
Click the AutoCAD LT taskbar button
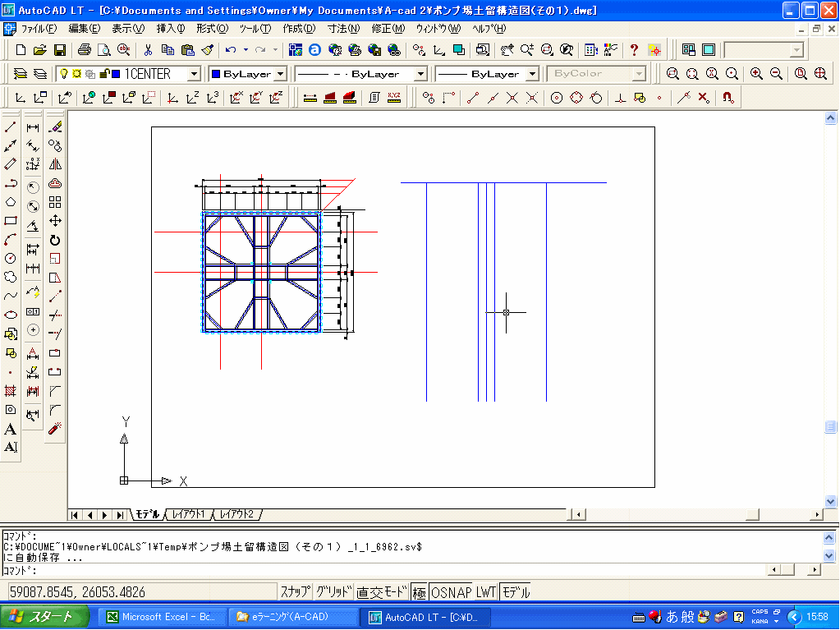(426, 617)
